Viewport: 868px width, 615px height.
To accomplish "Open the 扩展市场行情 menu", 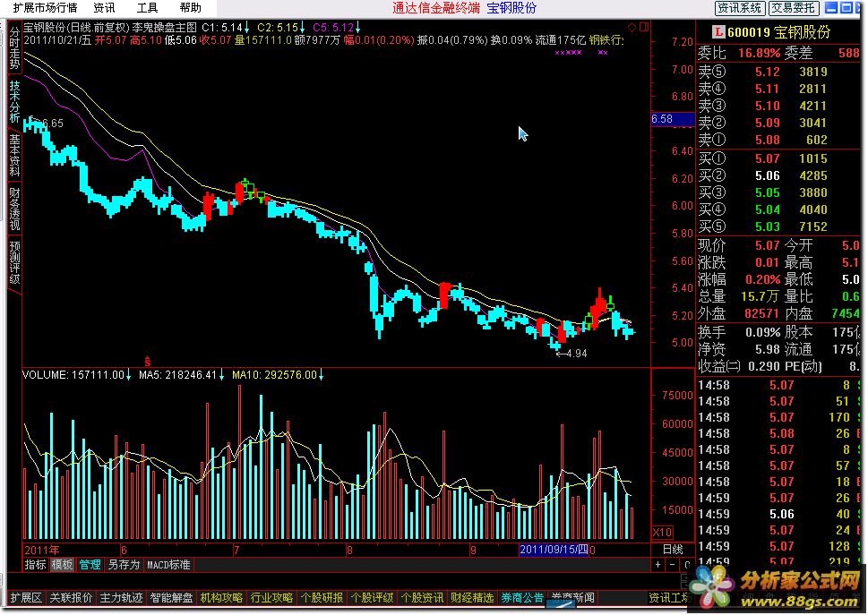I will pyautogui.click(x=46, y=8).
